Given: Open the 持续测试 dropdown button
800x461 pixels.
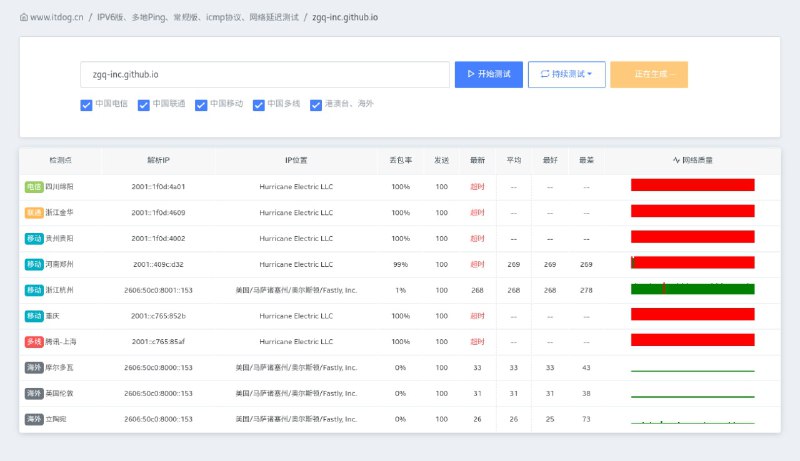Looking at the screenshot, I should tap(566, 74).
